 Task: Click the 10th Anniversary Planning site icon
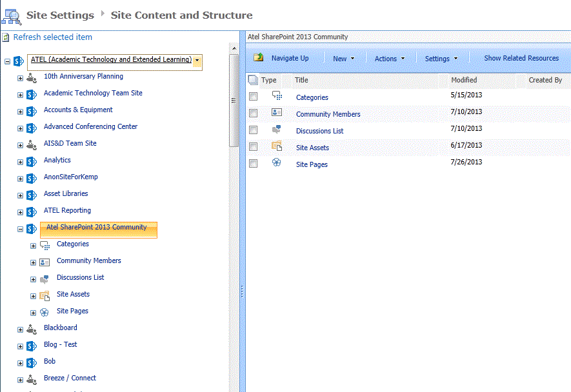[32, 78]
